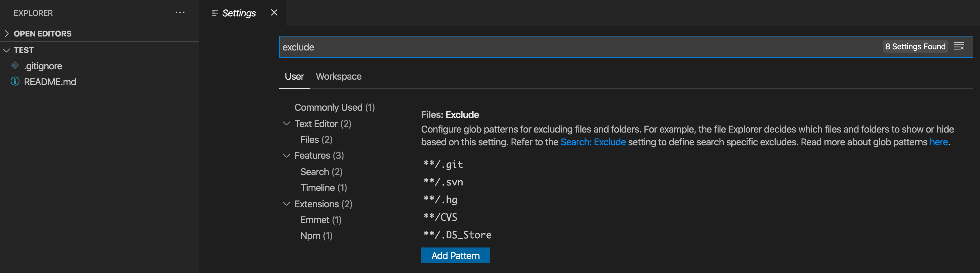980x273 pixels.
Task: Click the .gitignore file icon
Action: click(x=15, y=66)
